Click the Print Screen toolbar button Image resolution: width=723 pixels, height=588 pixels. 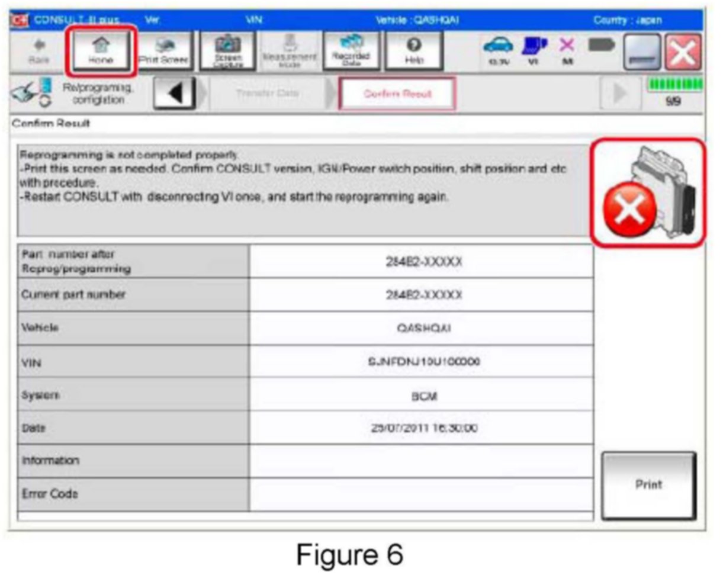(x=163, y=51)
